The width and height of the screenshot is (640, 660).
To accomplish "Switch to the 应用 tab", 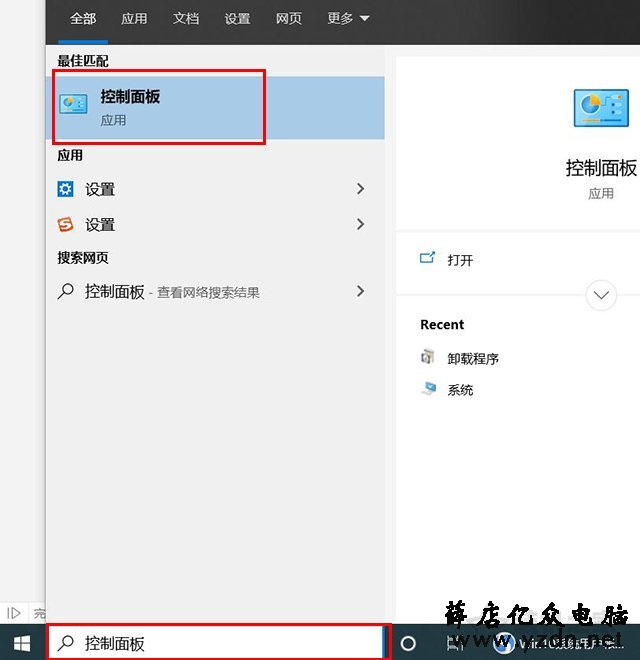I will [x=134, y=19].
